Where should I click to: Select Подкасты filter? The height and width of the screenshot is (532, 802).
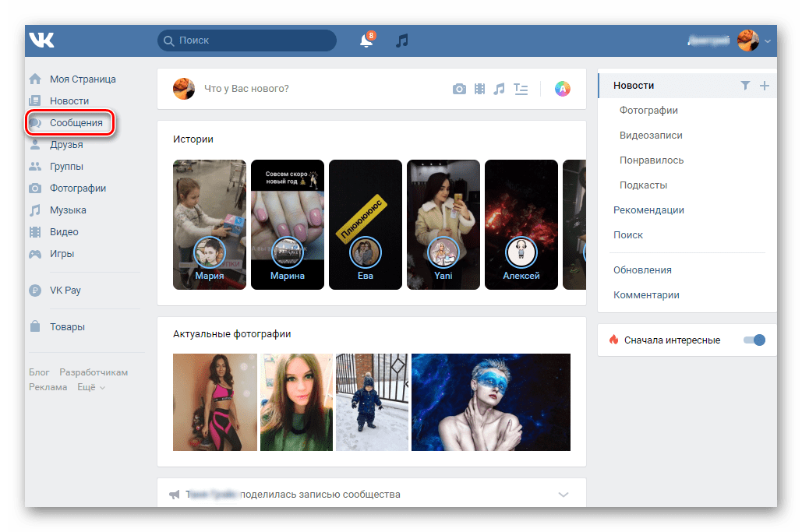pos(643,185)
